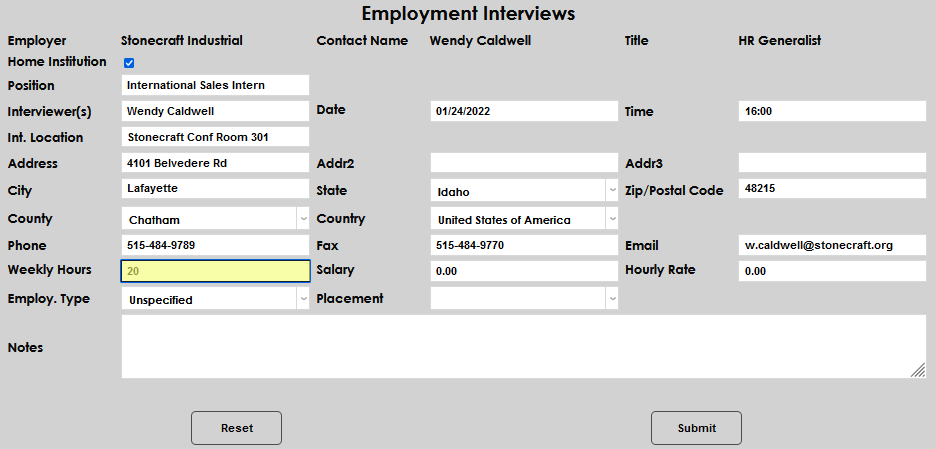Focus the Position input field

pyautogui.click(x=215, y=85)
